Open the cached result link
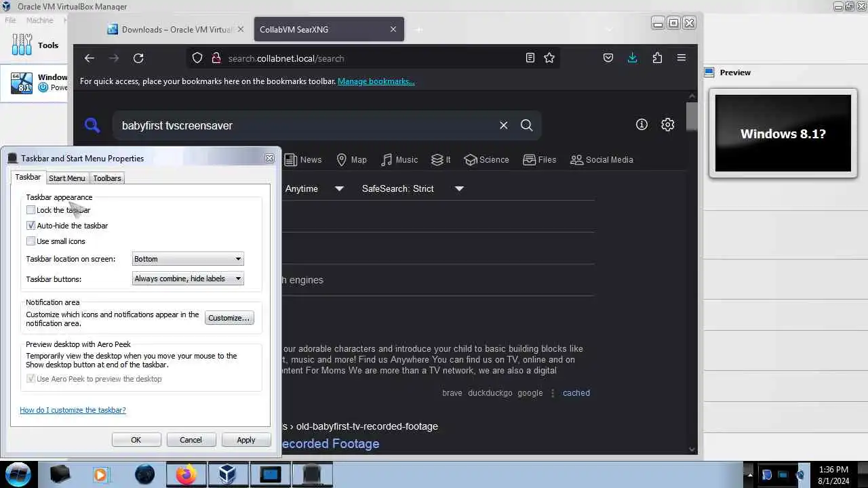Image resolution: width=868 pixels, height=488 pixels. (x=576, y=393)
